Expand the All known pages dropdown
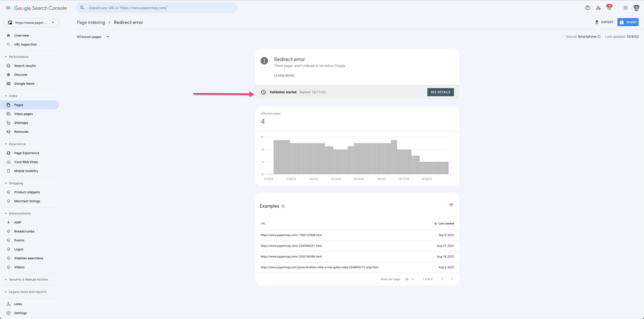Viewport: 644px width, 319px height. click(93, 37)
